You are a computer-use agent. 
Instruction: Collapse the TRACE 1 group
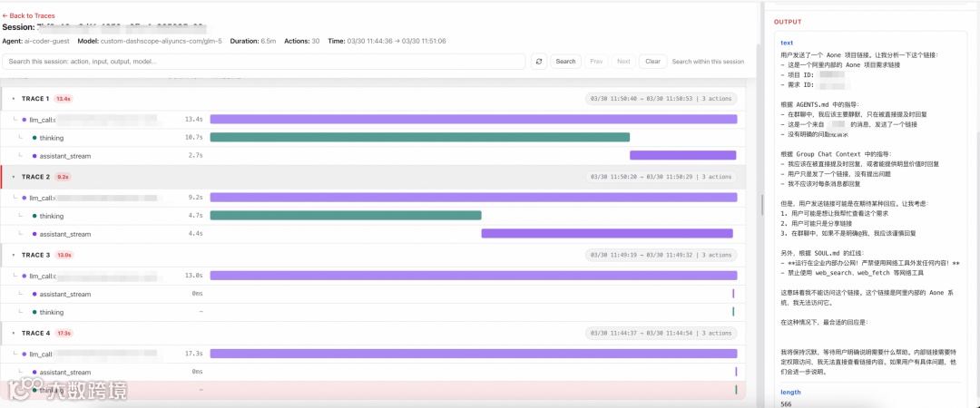(x=14, y=99)
